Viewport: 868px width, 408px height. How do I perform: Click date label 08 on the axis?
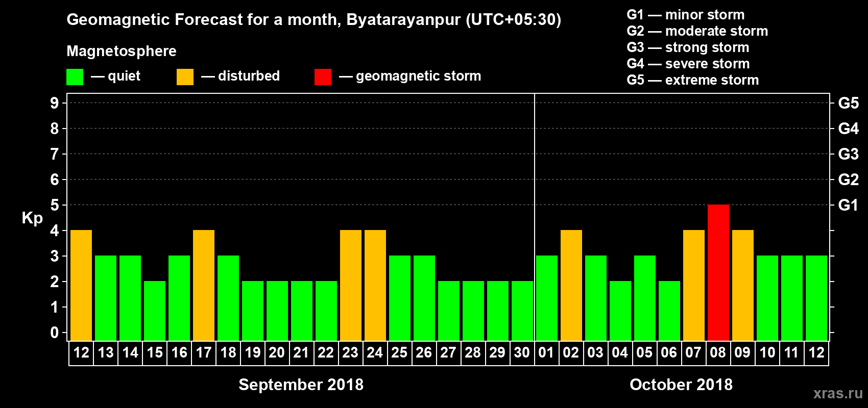coord(718,353)
